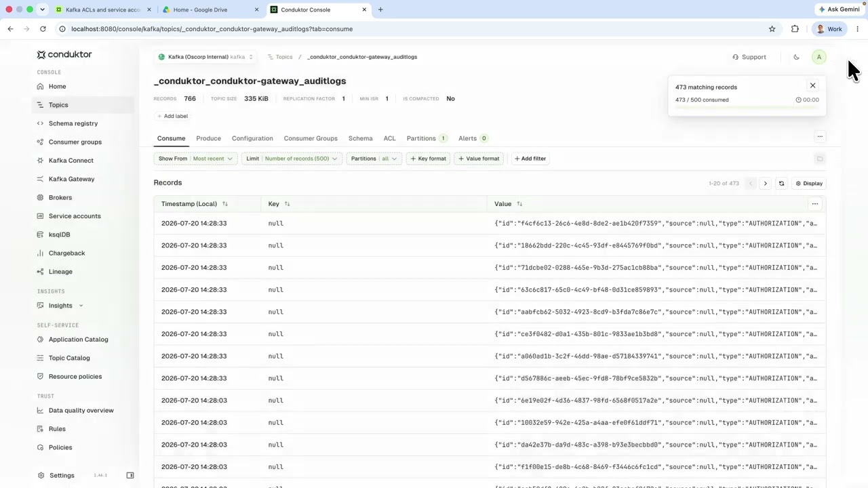Open the Kafka cluster selector dropdown
868x488 pixels.
click(x=205, y=57)
